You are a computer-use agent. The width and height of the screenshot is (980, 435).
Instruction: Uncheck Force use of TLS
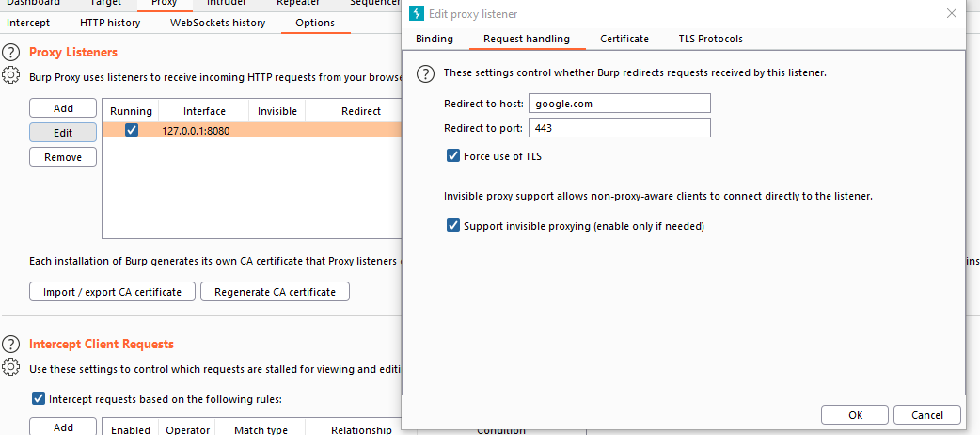[x=453, y=156]
